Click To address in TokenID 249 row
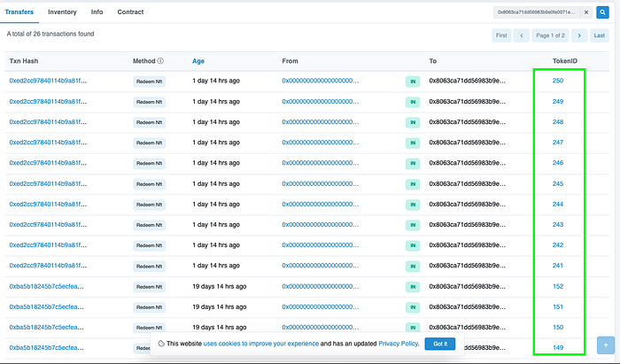The image size is (620, 364). click(x=467, y=102)
